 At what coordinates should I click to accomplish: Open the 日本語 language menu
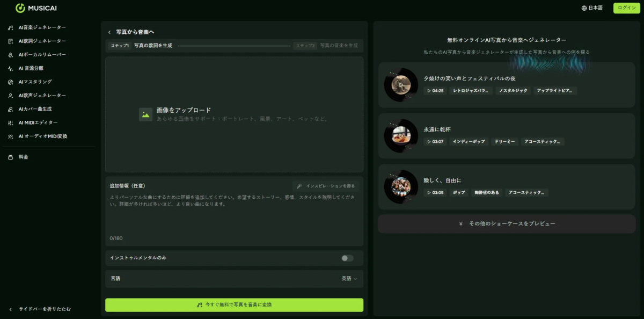coord(591,8)
